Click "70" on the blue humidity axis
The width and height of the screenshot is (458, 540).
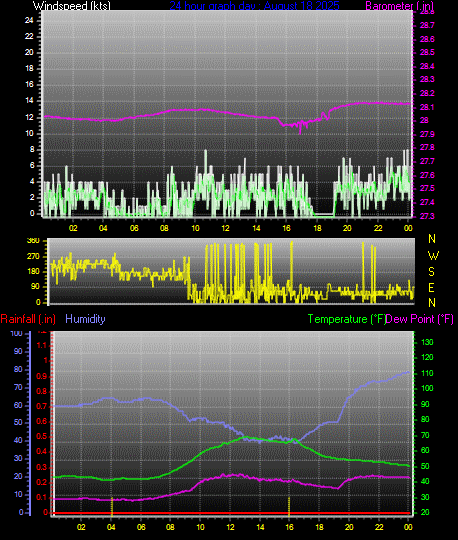pos(18,387)
